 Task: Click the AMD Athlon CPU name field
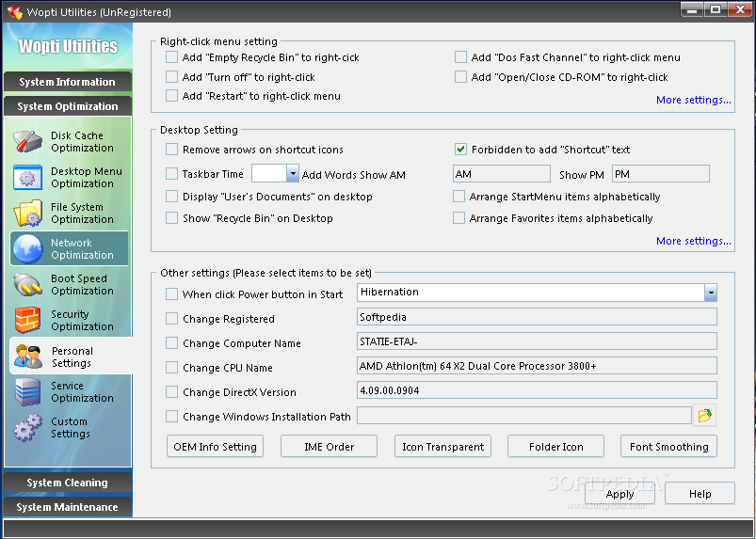[537, 366]
